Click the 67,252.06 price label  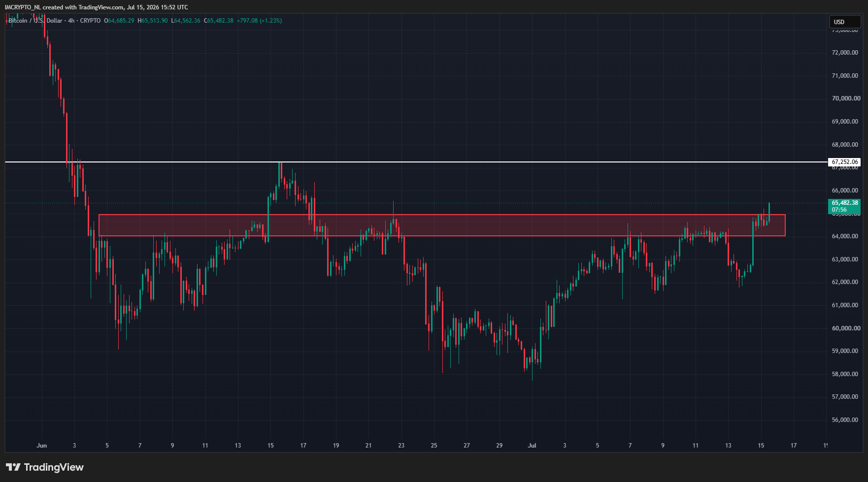click(x=844, y=162)
